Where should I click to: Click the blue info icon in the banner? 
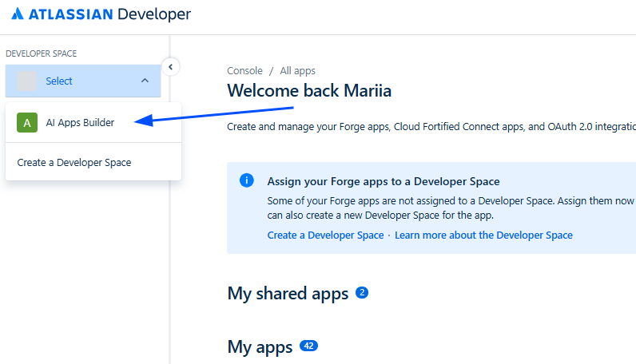pyautogui.click(x=247, y=180)
